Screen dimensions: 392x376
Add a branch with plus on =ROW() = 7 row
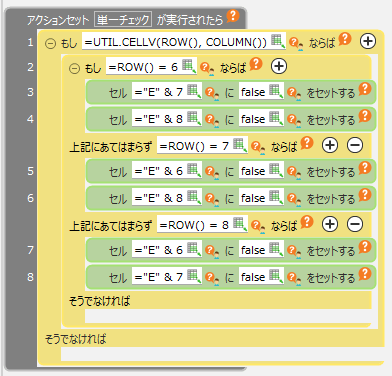(330, 145)
